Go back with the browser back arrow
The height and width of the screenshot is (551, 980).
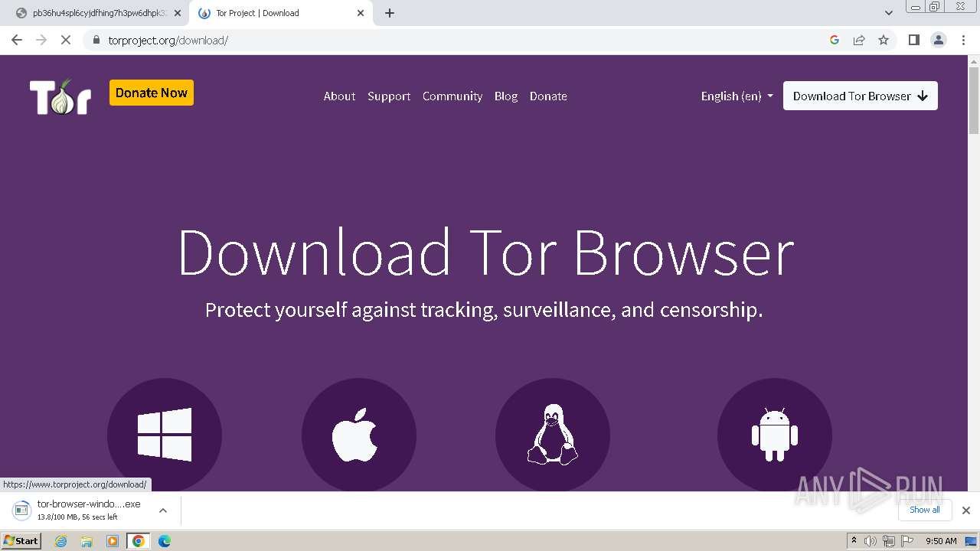point(17,40)
